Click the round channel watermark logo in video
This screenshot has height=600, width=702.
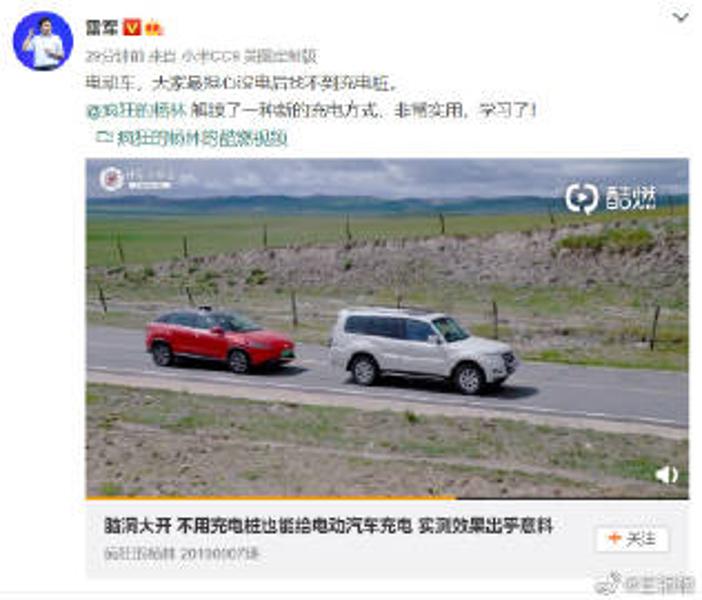click(112, 179)
